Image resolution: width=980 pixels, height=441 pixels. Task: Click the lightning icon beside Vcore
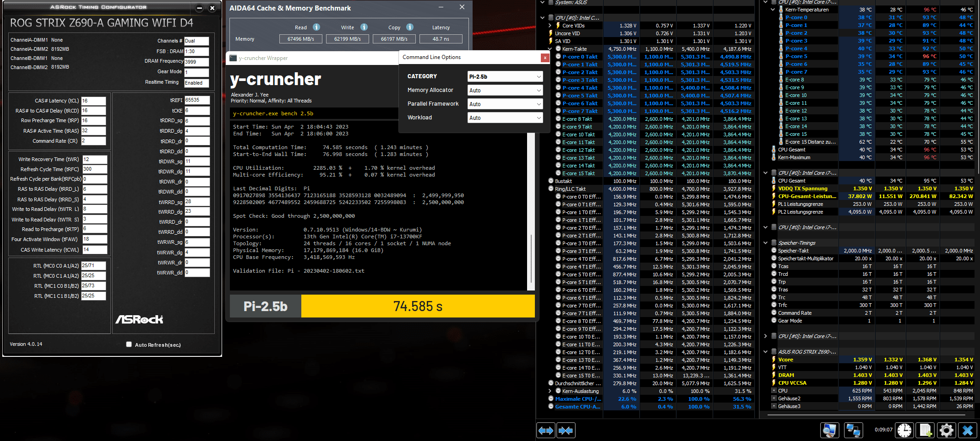point(774,360)
